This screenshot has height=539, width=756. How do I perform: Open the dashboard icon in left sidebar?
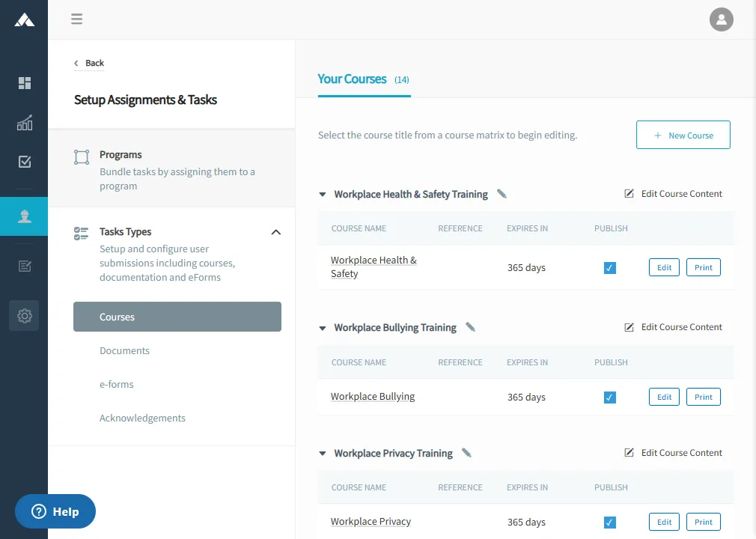click(25, 83)
